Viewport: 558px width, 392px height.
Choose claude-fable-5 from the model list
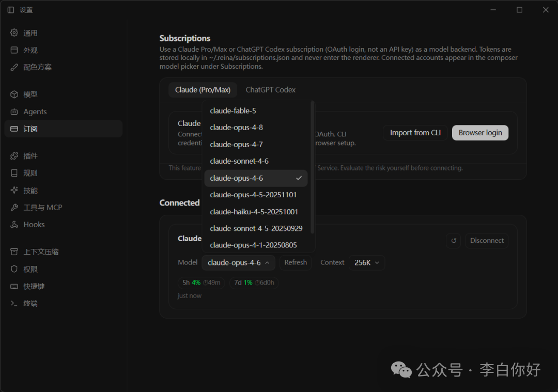pyautogui.click(x=256, y=111)
